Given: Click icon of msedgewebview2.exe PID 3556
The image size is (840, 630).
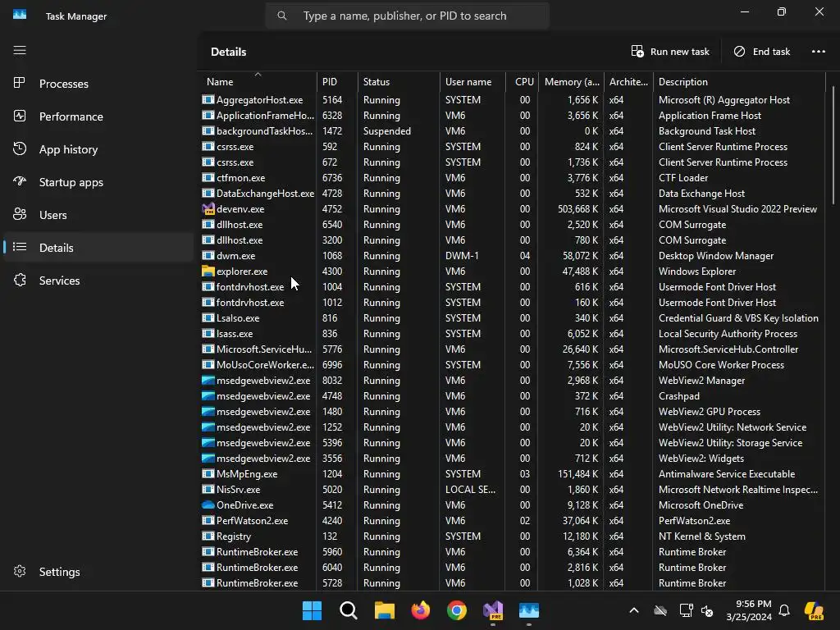Looking at the screenshot, I should [208, 458].
